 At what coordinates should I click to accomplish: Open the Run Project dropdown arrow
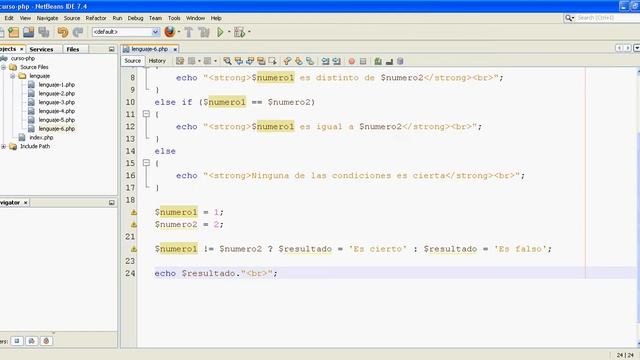click(x=229, y=32)
